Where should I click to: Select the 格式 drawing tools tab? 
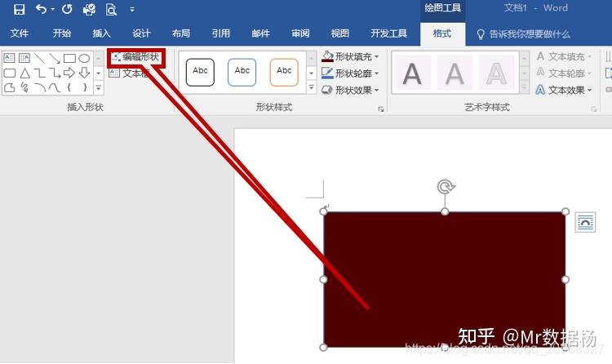tap(442, 33)
